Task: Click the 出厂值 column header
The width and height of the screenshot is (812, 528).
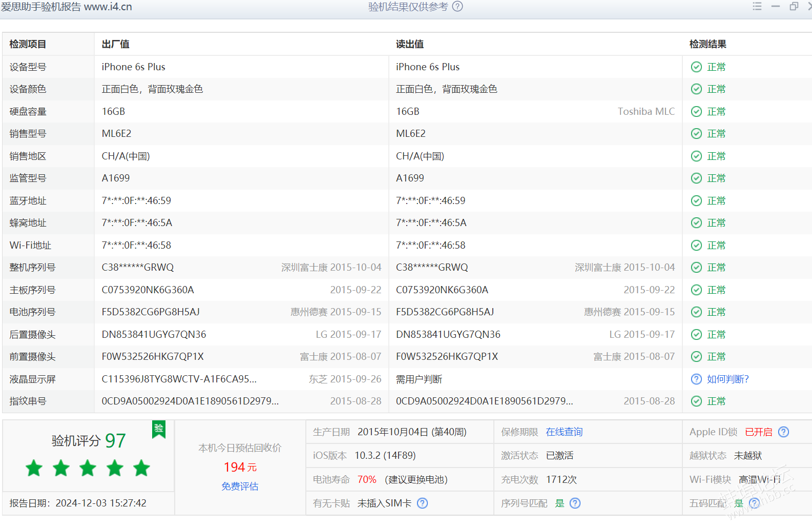Action: point(115,44)
